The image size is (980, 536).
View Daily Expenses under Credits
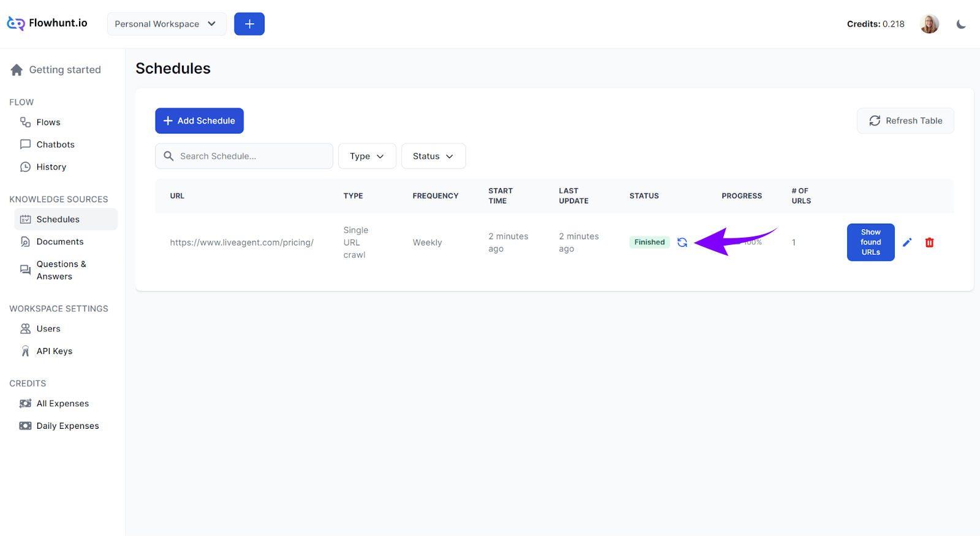pos(67,426)
